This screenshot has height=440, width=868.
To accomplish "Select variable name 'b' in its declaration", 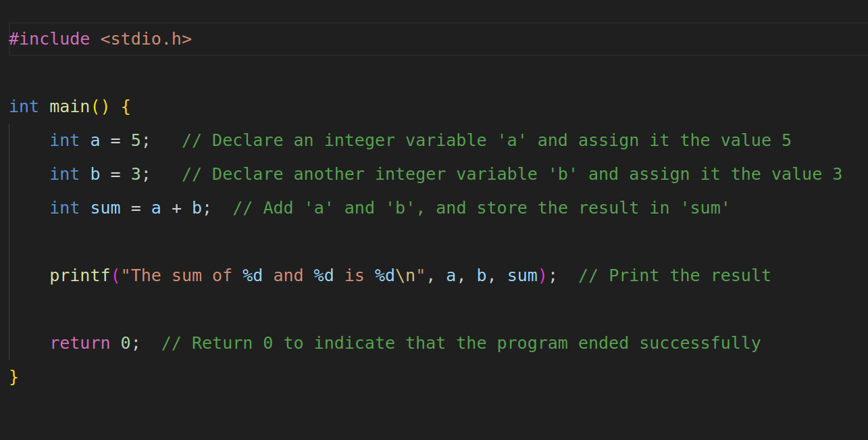I will [x=95, y=174].
